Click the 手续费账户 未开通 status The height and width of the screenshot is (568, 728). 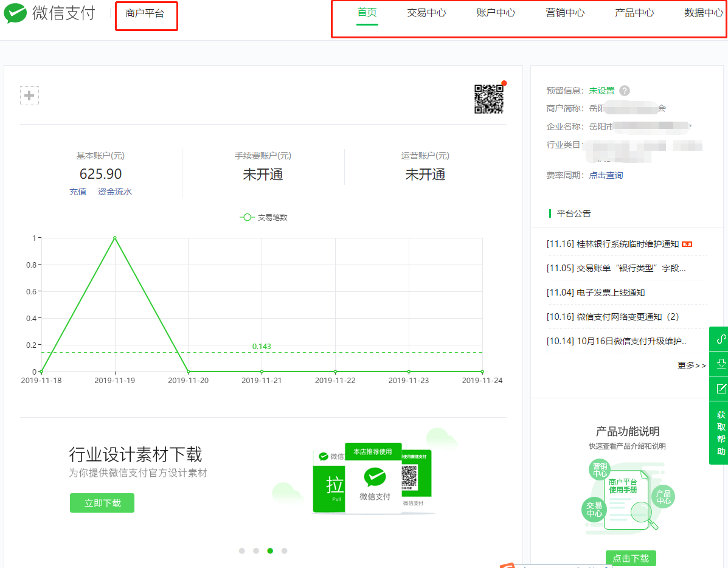pyautogui.click(x=263, y=175)
